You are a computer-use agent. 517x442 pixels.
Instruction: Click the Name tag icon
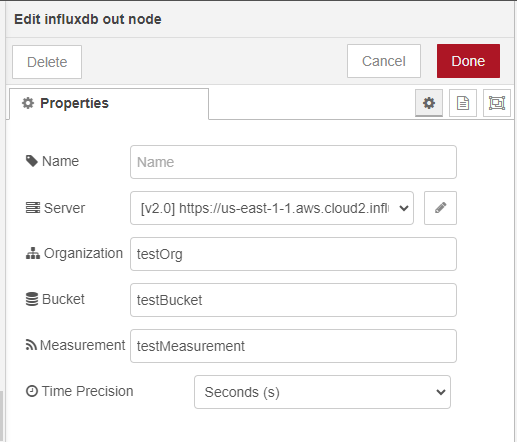pos(32,161)
